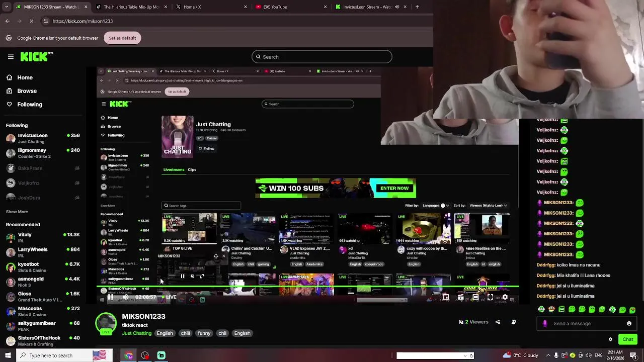Viewport: 644px width, 362px height.
Task: Toggle theater mode in the player
Action: (475, 297)
